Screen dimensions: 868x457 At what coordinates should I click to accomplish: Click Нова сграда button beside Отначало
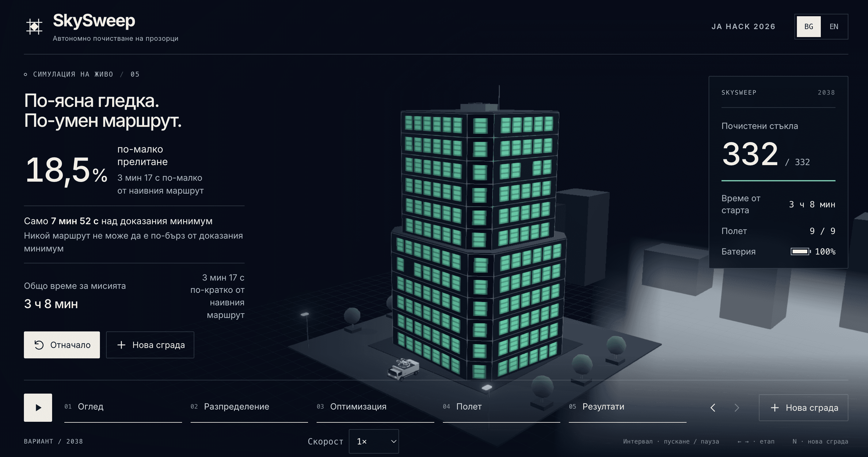point(150,345)
